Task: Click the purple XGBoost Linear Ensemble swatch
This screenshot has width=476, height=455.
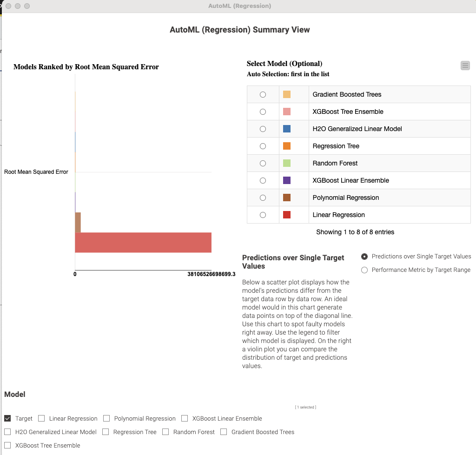Action: [287, 180]
